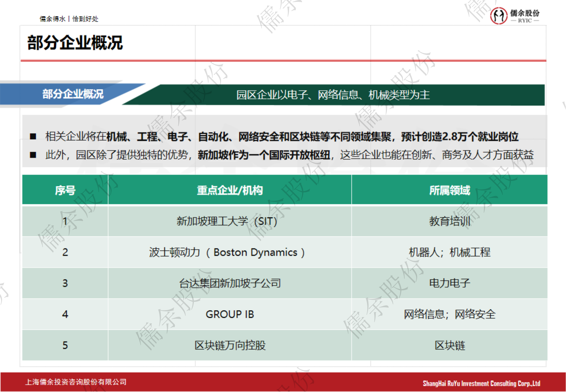Click 上海儒余投资咨询股份有限公司 footer text
The width and height of the screenshot is (566, 392).
76,382
